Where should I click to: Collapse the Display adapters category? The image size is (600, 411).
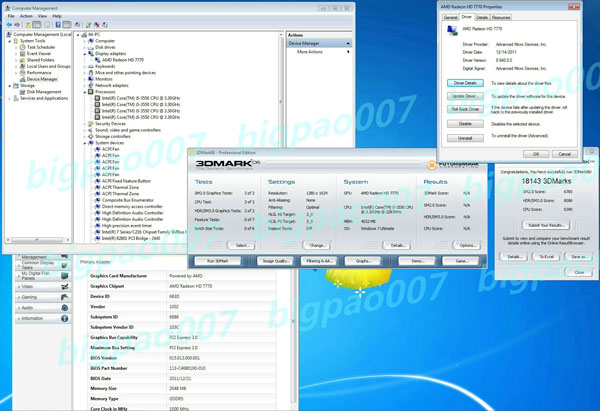(x=85, y=54)
